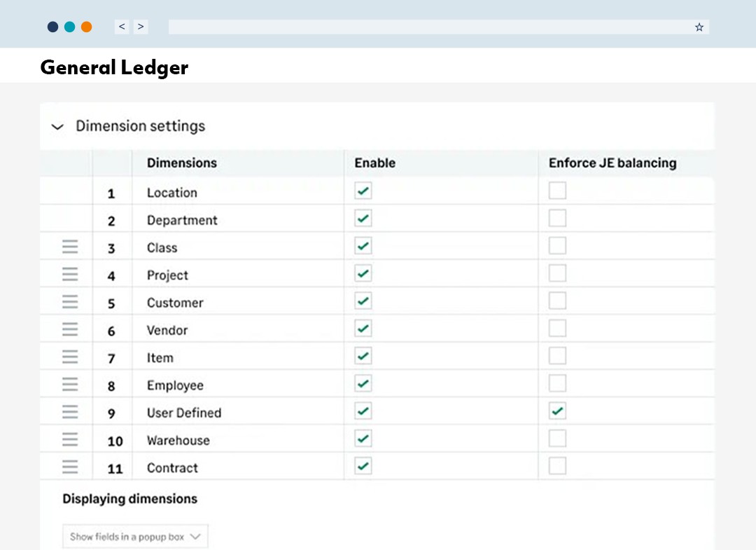Click the drag handle beside Contract row
Image resolution: width=756 pixels, height=550 pixels.
pos(69,466)
